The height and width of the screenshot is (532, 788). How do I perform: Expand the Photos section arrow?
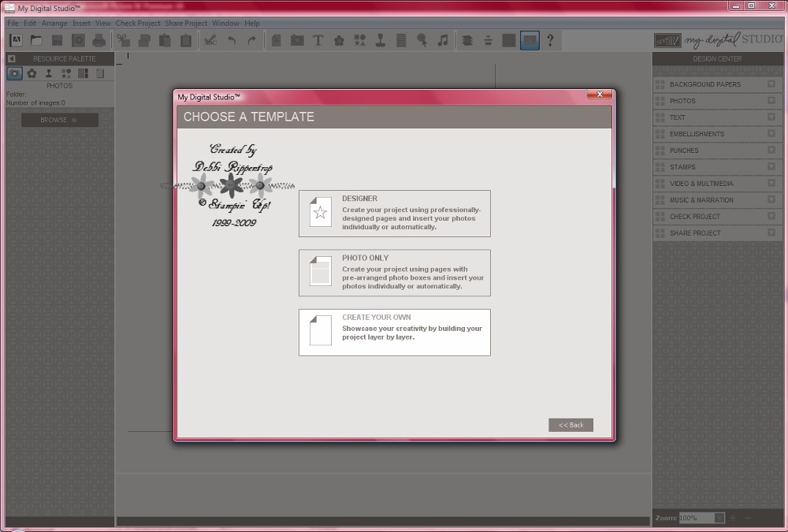pyautogui.click(x=771, y=101)
